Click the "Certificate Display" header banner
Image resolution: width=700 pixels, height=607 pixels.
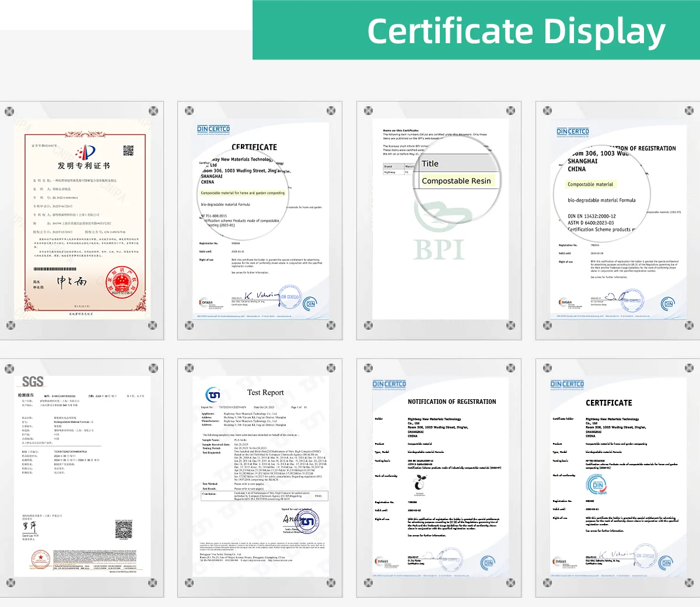(476, 30)
